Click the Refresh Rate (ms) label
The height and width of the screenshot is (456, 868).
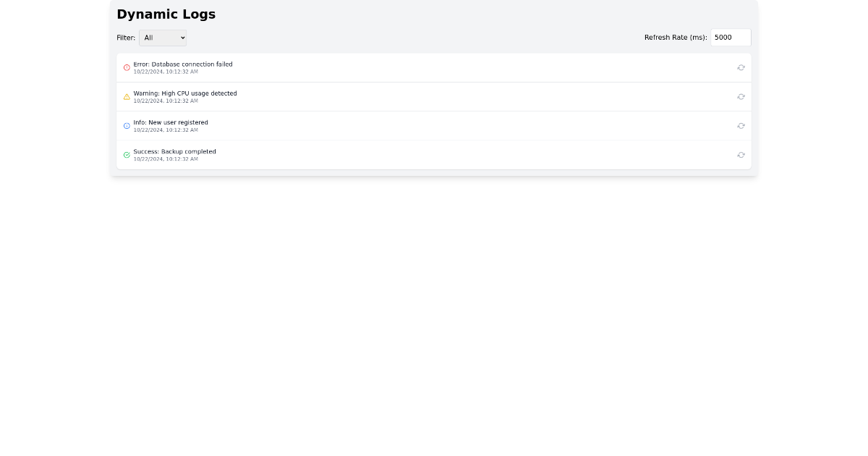[676, 37]
